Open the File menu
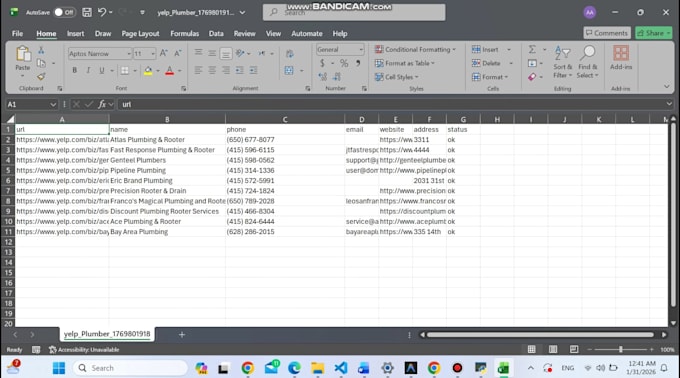The width and height of the screenshot is (680, 378). pos(18,33)
